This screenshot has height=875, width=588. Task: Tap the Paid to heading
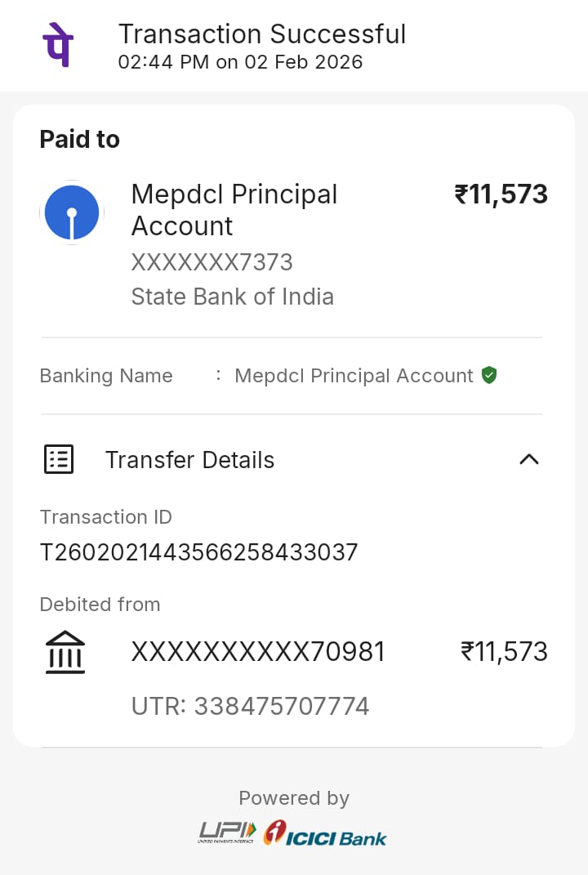pyautogui.click(x=80, y=140)
